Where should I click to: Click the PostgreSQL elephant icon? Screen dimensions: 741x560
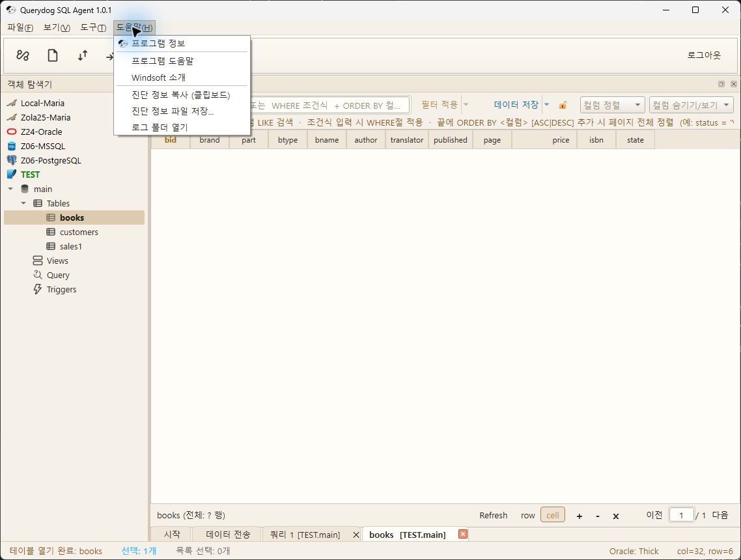(12, 160)
